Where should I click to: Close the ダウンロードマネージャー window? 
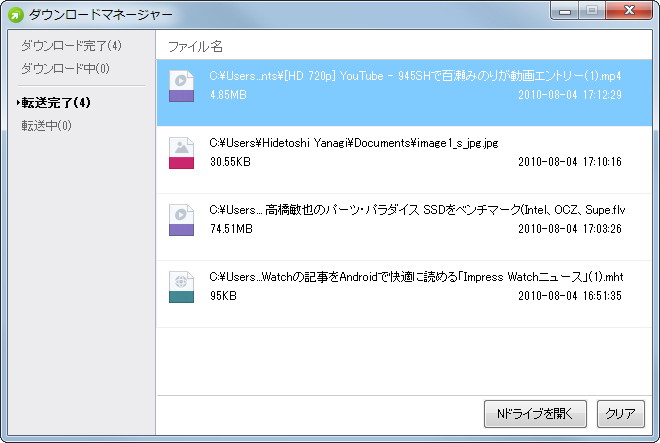[x=629, y=11]
